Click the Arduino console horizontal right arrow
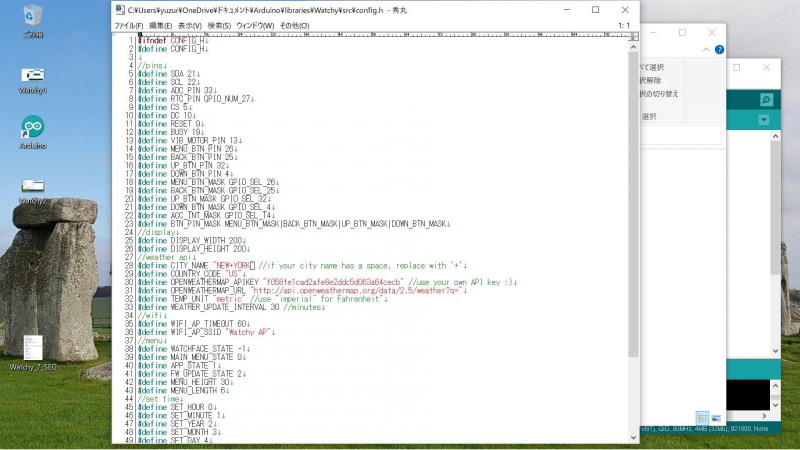Screen dimensions: 800x450 pos(764,416)
